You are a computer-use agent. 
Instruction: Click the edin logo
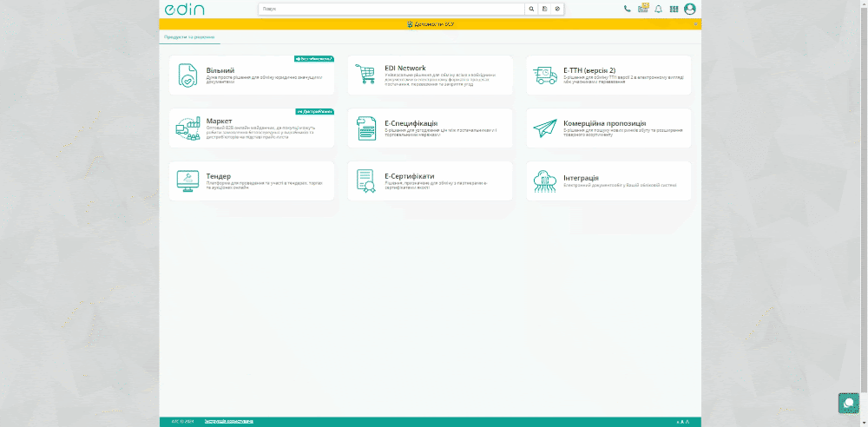184,9
